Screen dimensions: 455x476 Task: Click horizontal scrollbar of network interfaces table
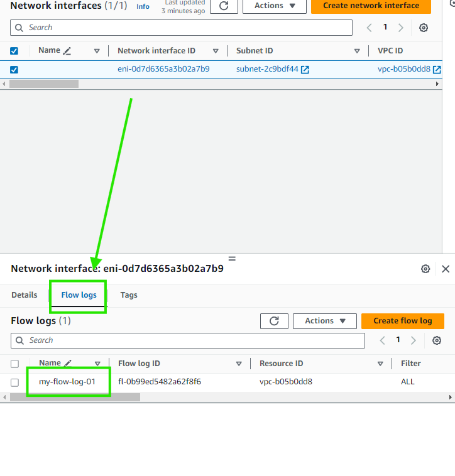pyautogui.click(x=44, y=84)
